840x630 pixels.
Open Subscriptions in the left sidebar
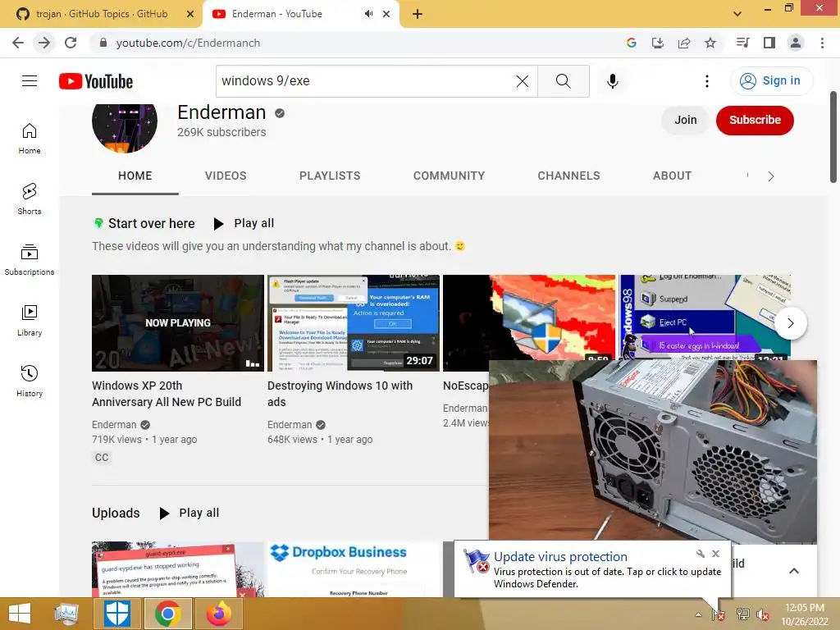pos(30,260)
